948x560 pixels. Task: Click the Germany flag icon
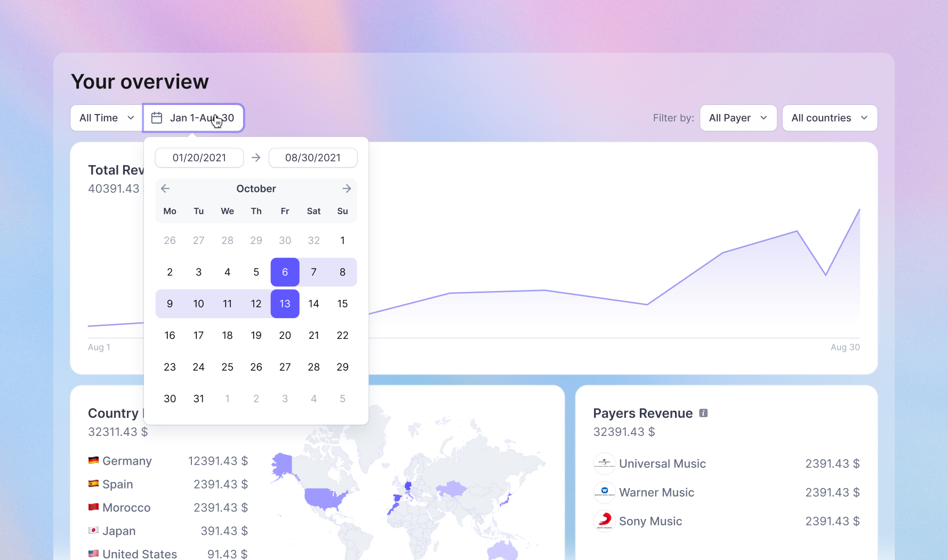[93, 460]
